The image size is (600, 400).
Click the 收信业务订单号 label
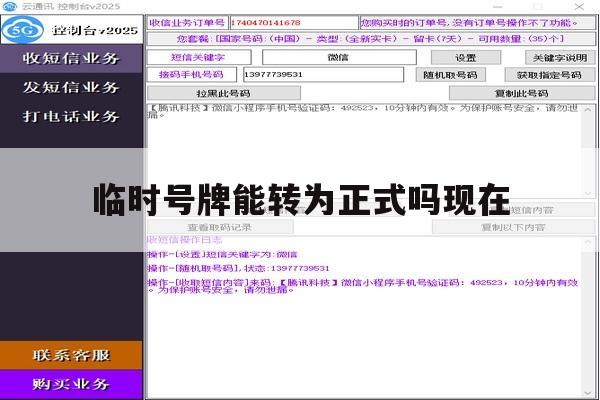[187, 23]
